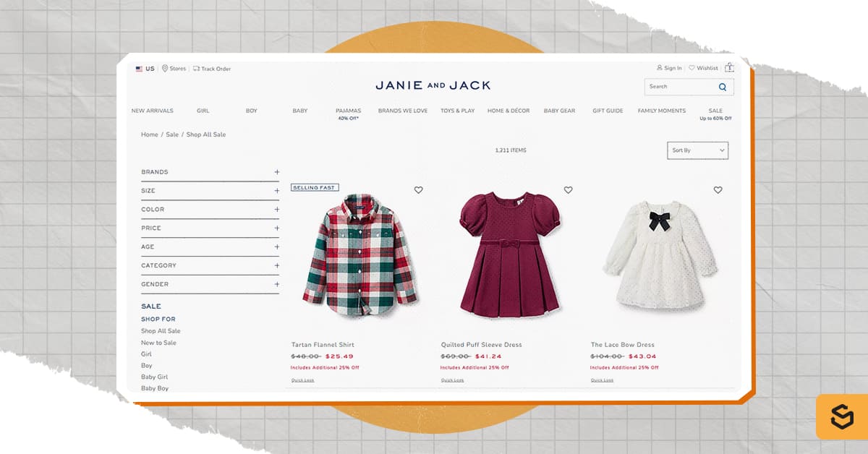Go to Sale breadcrumb
868x454 pixels.
[x=172, y=134]
